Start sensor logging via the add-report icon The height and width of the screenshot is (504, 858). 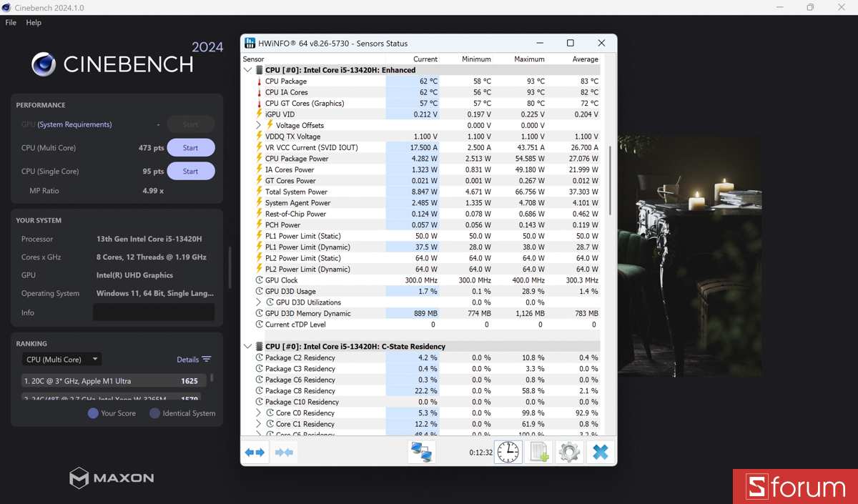[x=538, y=452]
